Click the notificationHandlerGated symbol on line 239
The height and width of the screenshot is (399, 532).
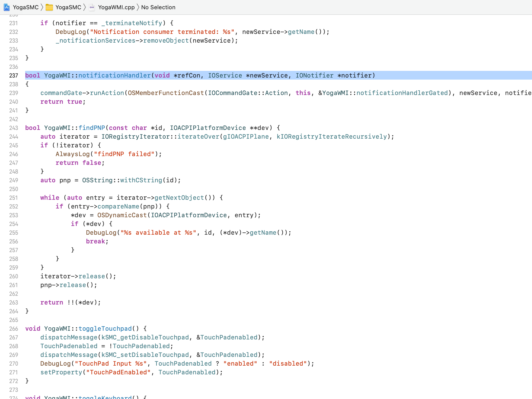click(402, 93)
